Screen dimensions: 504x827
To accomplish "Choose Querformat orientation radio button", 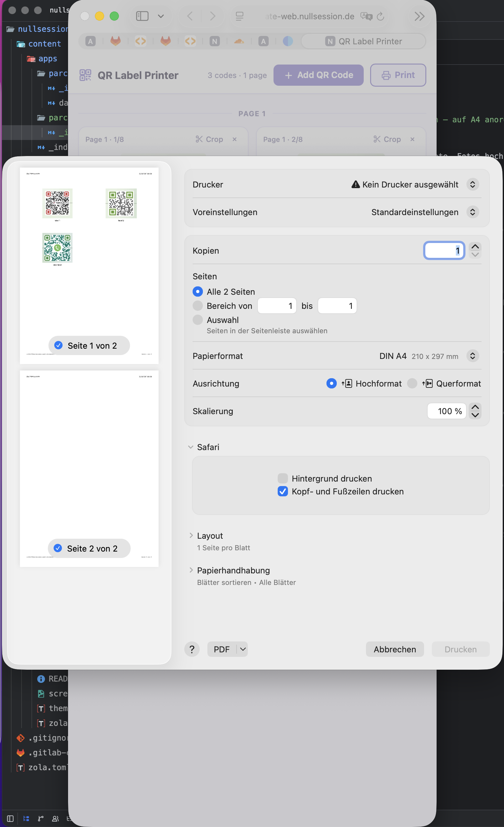I will [x=412, y=383].
